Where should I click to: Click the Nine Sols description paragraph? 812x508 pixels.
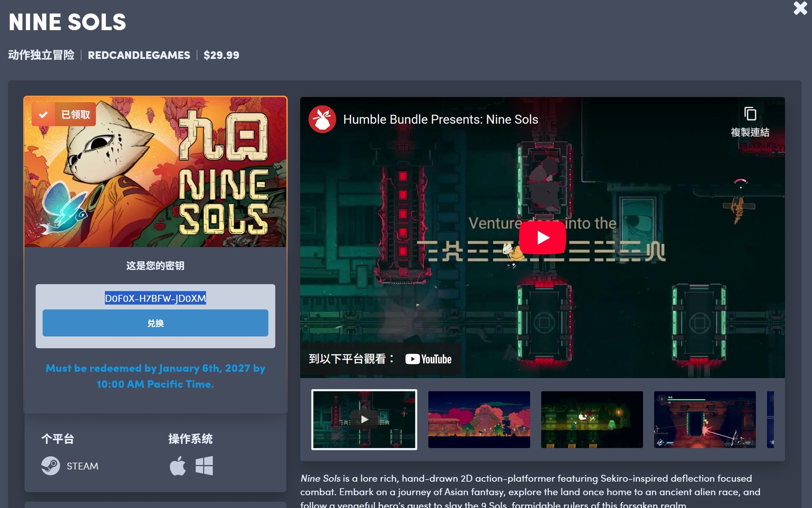tap(530, 491)
